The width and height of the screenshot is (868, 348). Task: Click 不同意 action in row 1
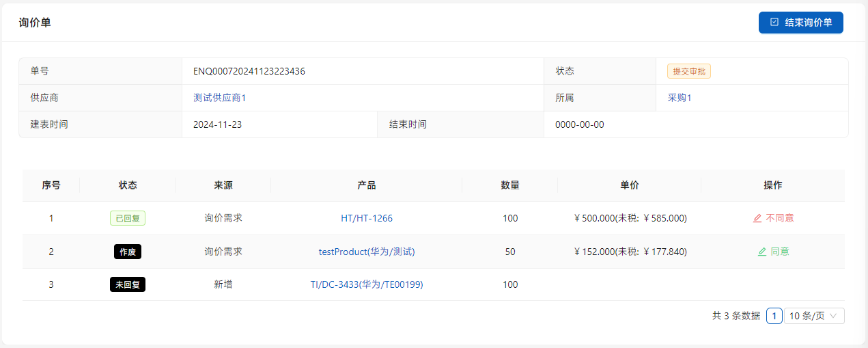[x=779, y=218]
